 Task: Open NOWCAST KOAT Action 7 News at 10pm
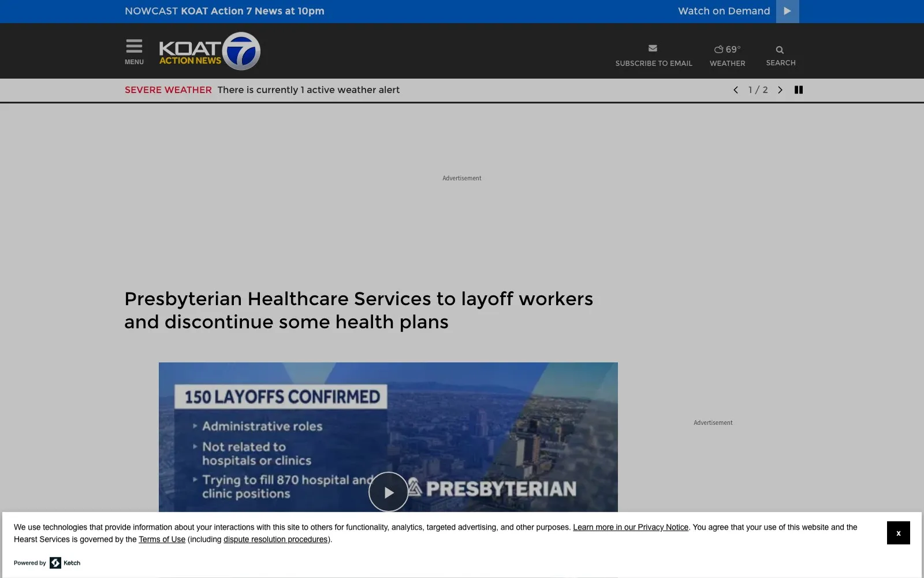click(225, 11)
